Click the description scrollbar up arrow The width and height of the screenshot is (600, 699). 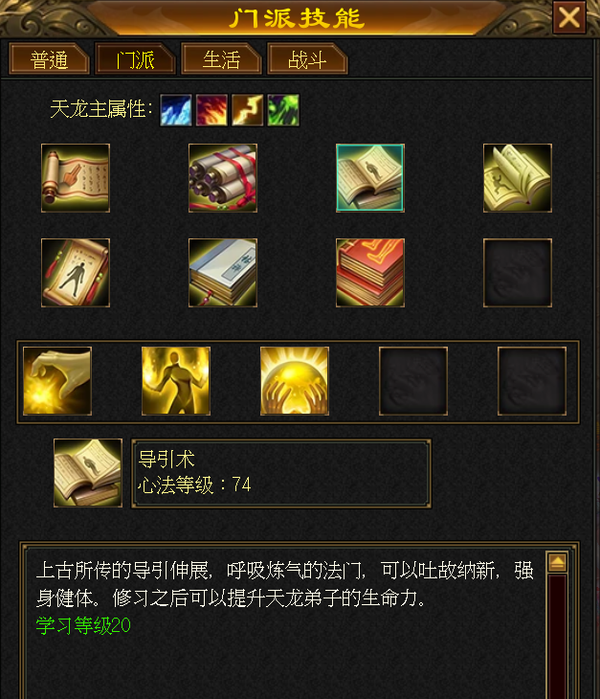(557, 562)
